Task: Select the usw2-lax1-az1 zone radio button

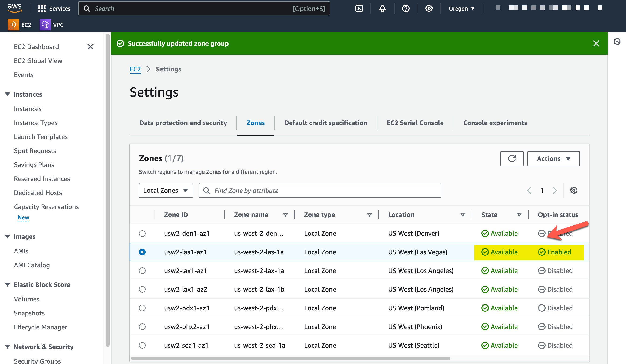Action: [143, 271]
